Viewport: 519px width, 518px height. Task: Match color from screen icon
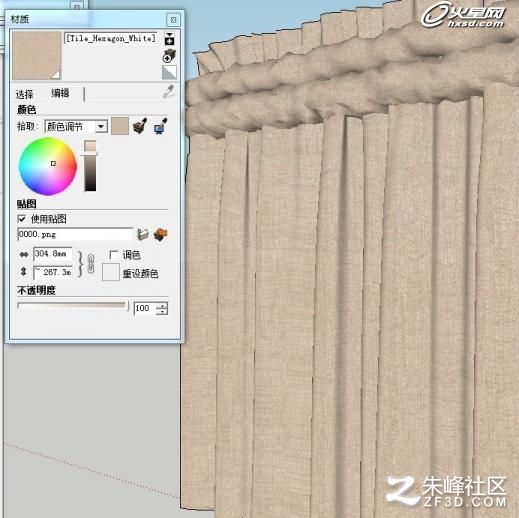(161, 126)
